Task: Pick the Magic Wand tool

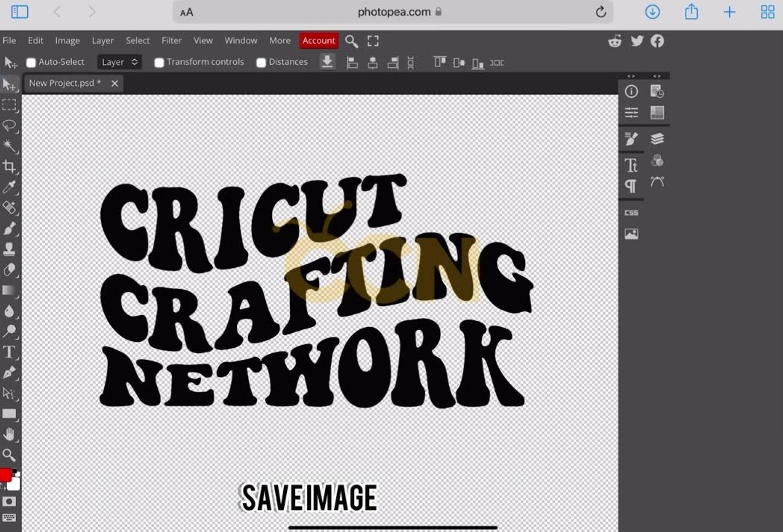Action: pyautogui.click(x=9, y=146)
